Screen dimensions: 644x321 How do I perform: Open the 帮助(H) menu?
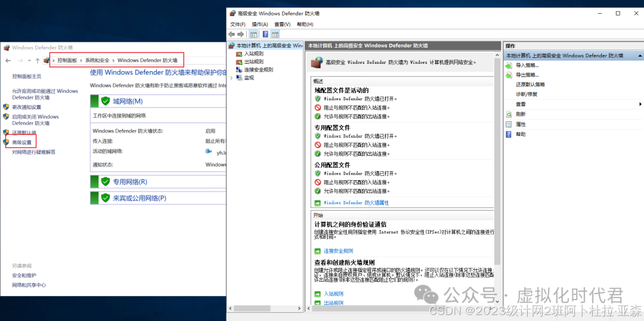point(305,24)
